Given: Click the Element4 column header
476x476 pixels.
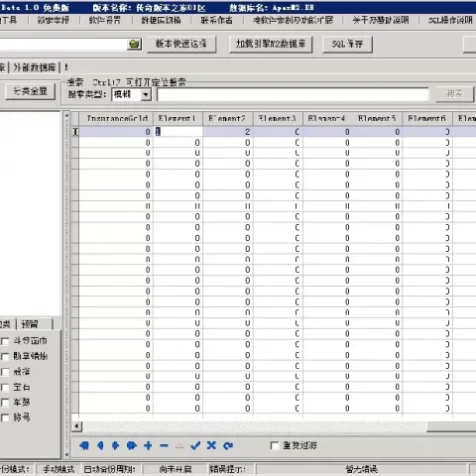Looking at the screenshot, I should click(x=327, y=118).
